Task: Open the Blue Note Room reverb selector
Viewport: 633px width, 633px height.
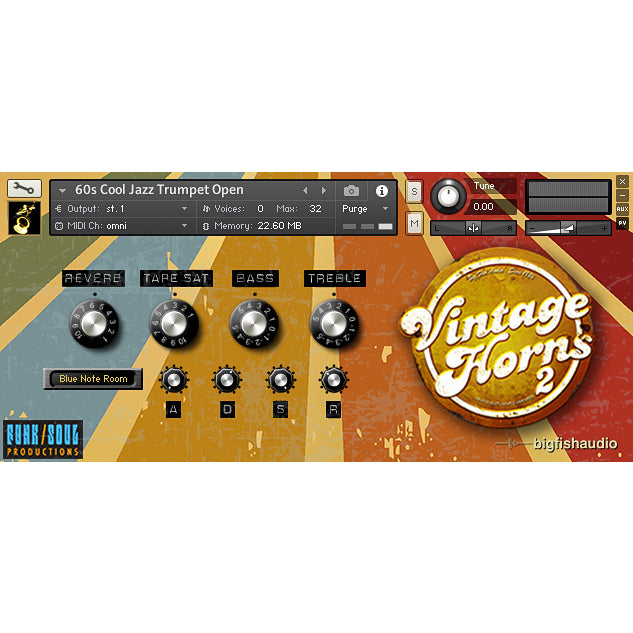Action: [93, 379]
